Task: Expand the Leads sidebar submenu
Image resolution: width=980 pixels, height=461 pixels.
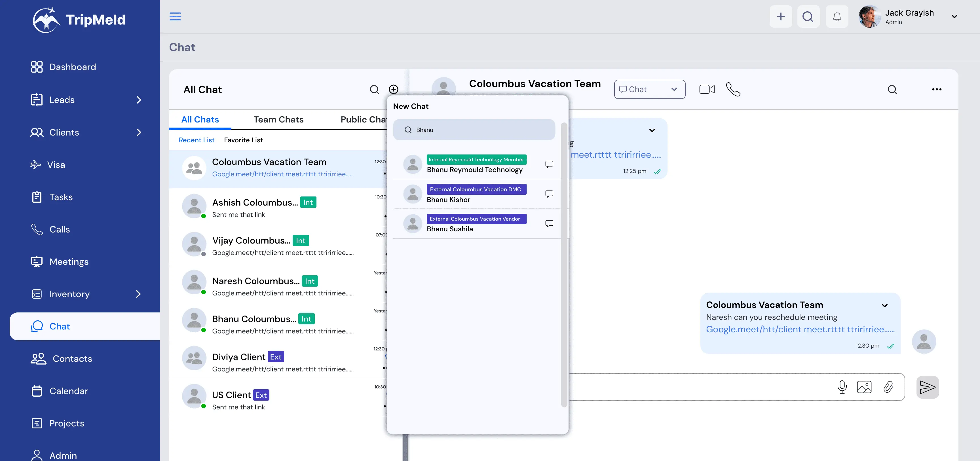Action: coord(138,100)
